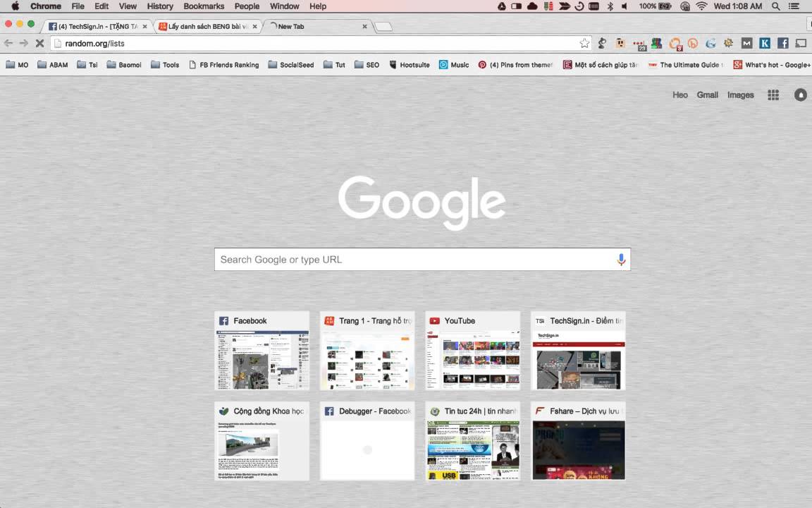The image size is (812, 508).
Task: Open the Time Machine menu bar icon
Action: tap(579, 6)
